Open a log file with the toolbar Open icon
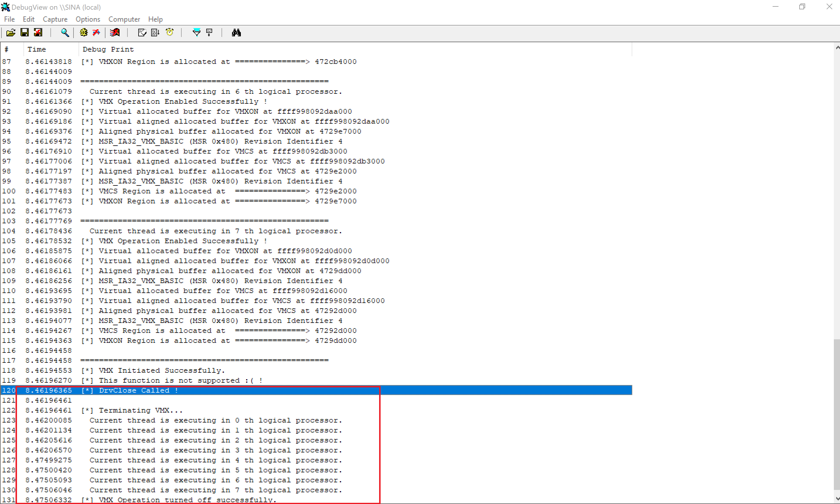Screen dimensions: 840x504 pyautogui.click(x=11, y=33)
